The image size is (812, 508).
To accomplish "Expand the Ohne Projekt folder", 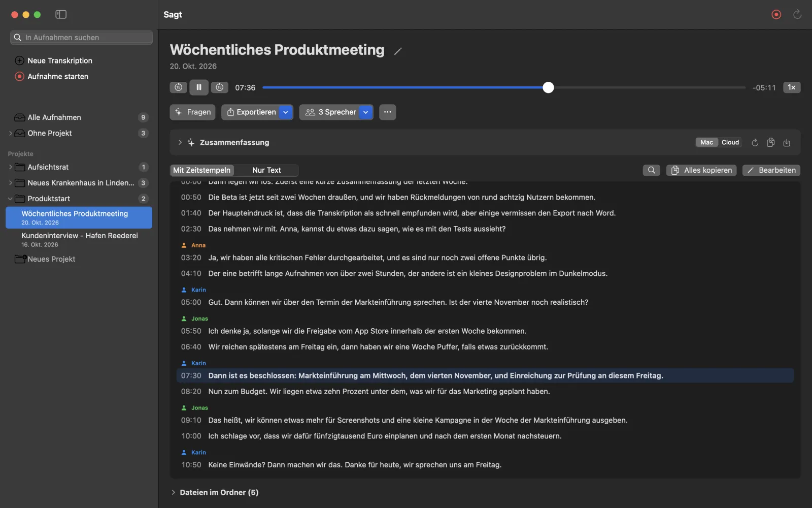I will [x=10, y=133].
